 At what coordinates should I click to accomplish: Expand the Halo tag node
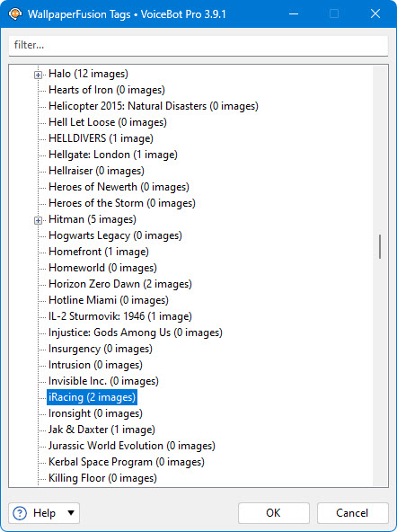tap(38, 75)
